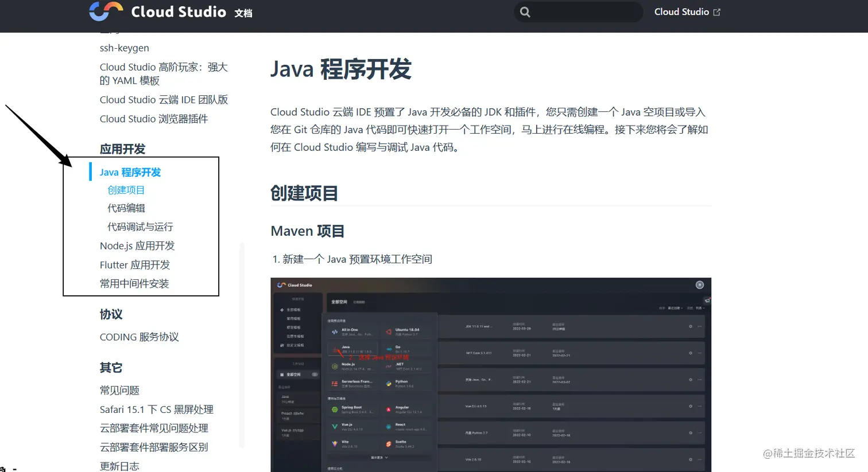Screen dimensions: 868x472
Task: Click the round avatar icon in screenshot header
Action: (699, 285)
